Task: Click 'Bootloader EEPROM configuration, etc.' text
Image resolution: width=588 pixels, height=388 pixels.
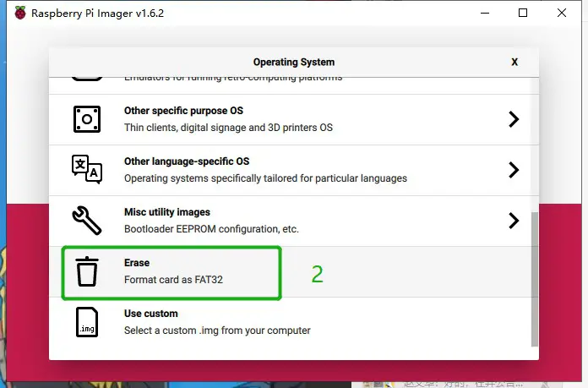Action: coord(211,229)
